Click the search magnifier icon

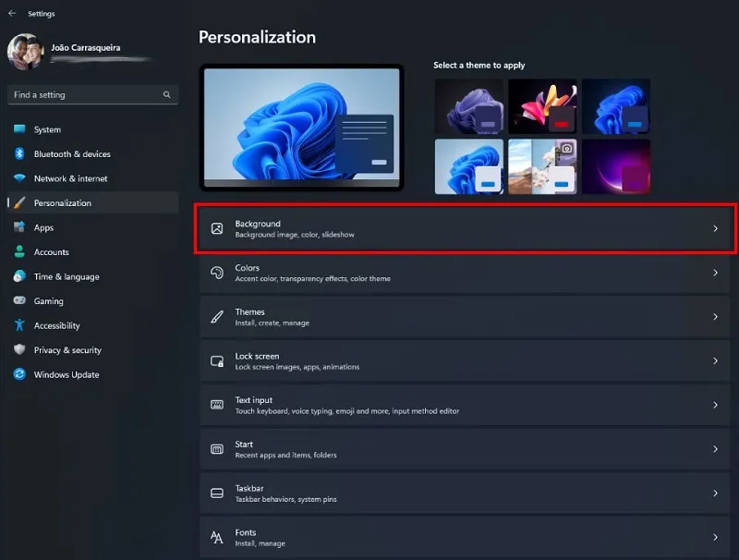point(167,95)
